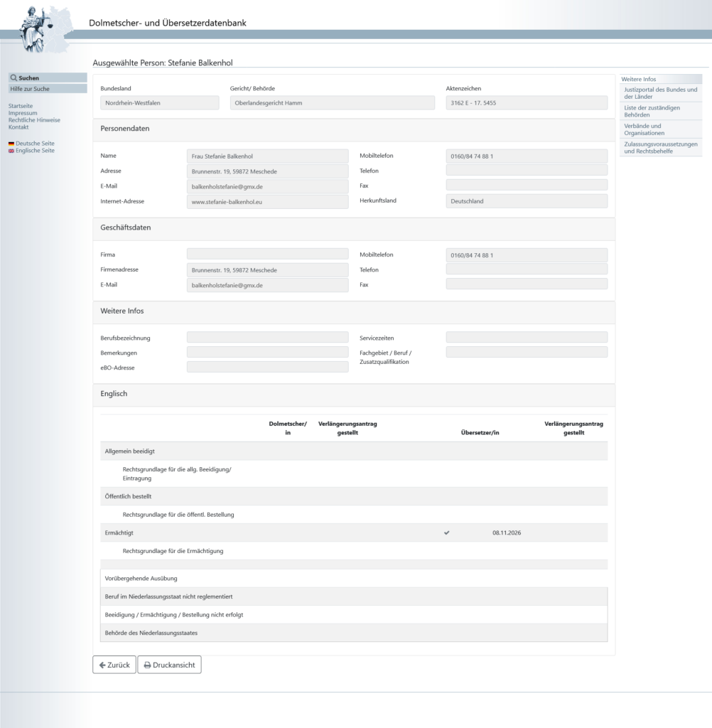Click the Personendaten section heading
This screenshot has height=728, width=712.
click(125, 128)
